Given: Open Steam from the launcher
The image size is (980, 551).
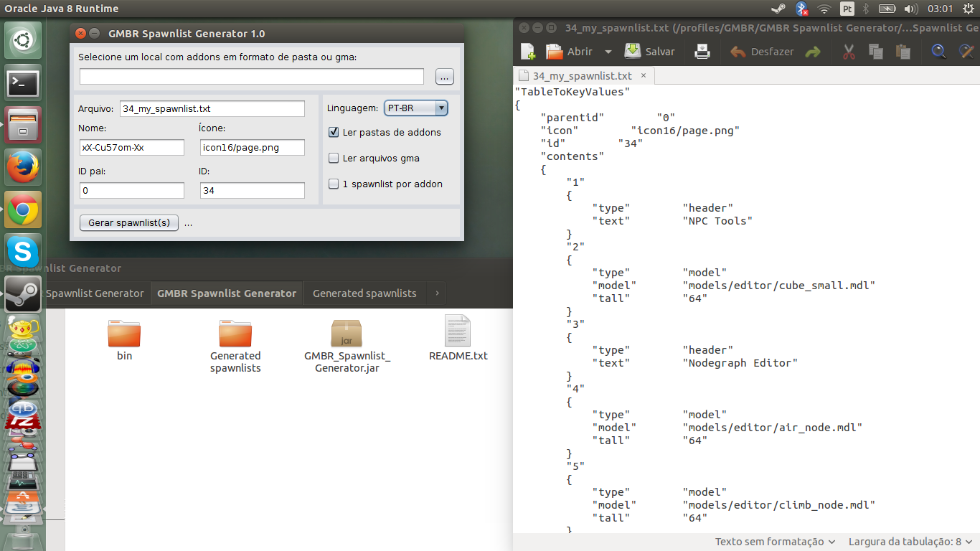Looking at the screenshot, I should (23, 293).
